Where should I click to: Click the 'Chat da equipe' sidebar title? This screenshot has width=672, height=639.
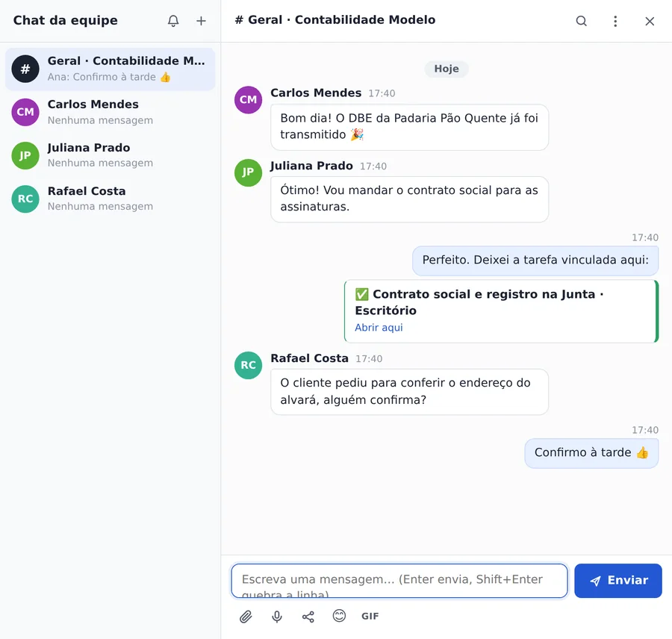(x=65, y=21)
